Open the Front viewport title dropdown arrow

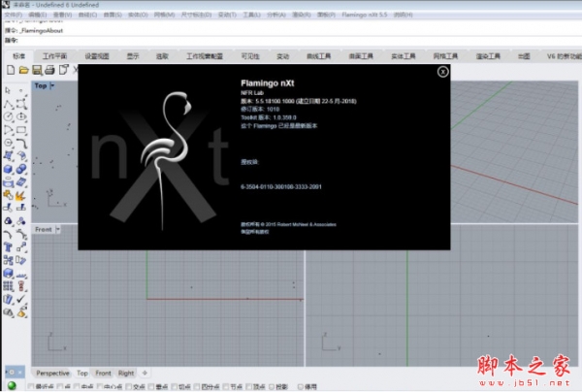click(x=58, y=229)
